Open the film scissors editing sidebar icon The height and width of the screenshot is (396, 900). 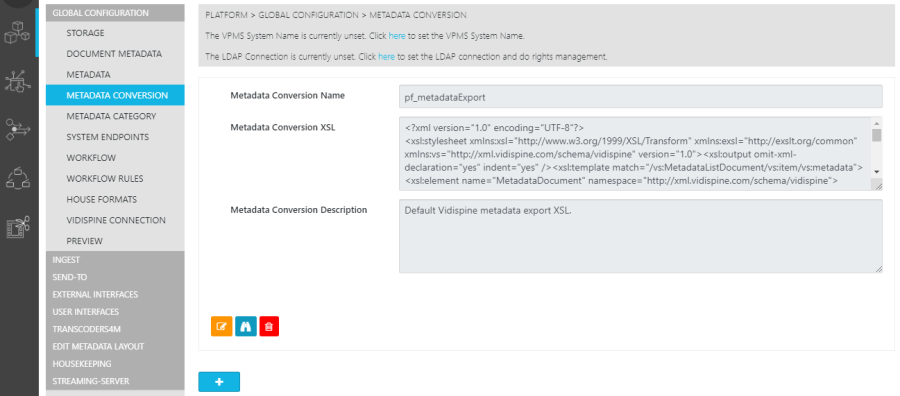click(x=17, y=227)
